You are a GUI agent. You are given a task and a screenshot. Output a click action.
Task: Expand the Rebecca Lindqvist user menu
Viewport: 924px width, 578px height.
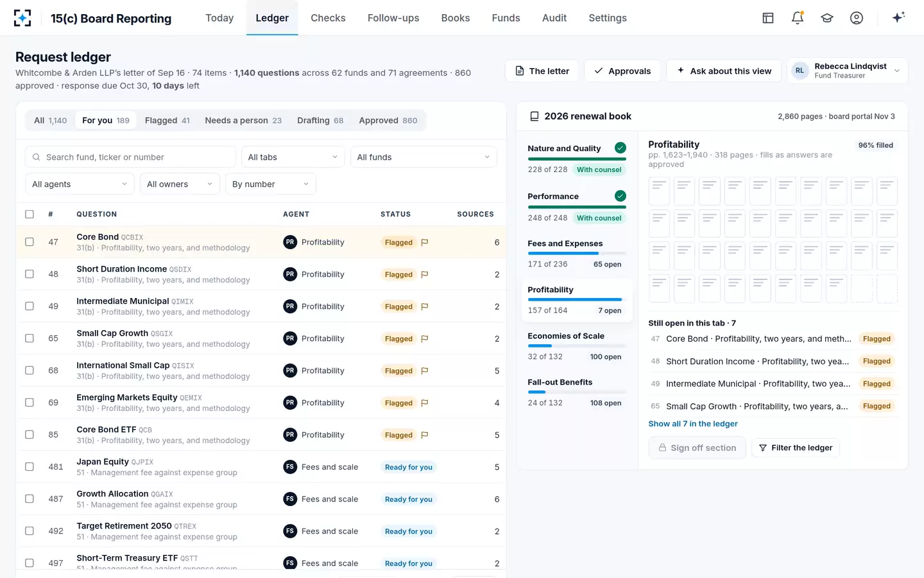coord(847,71)
